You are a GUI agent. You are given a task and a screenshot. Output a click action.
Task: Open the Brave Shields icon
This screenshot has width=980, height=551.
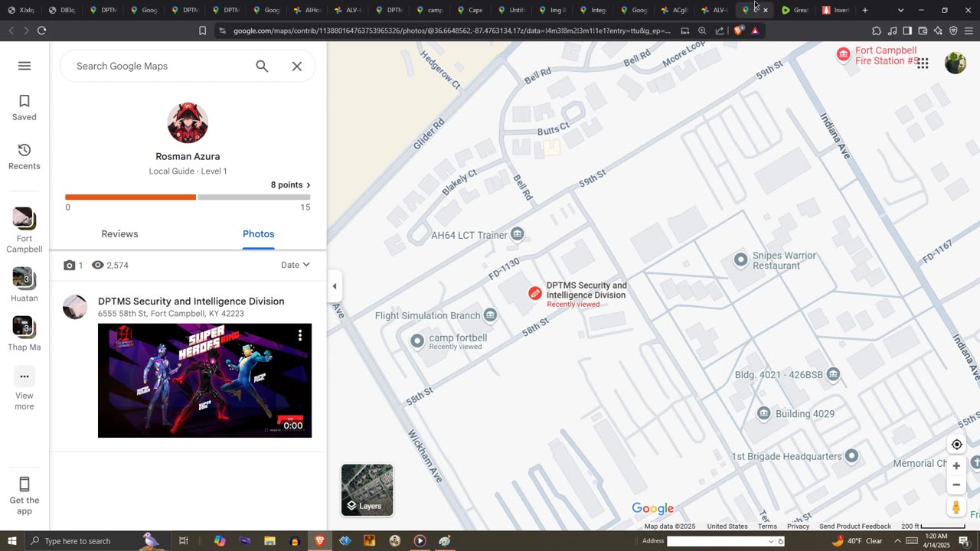pyautogui.click(x=738, y=31)
